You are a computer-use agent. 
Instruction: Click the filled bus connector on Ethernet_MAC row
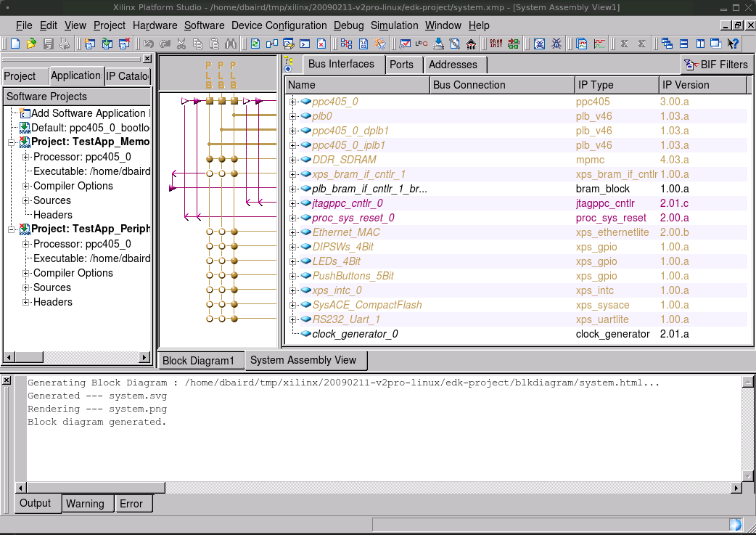click(234, 232)
